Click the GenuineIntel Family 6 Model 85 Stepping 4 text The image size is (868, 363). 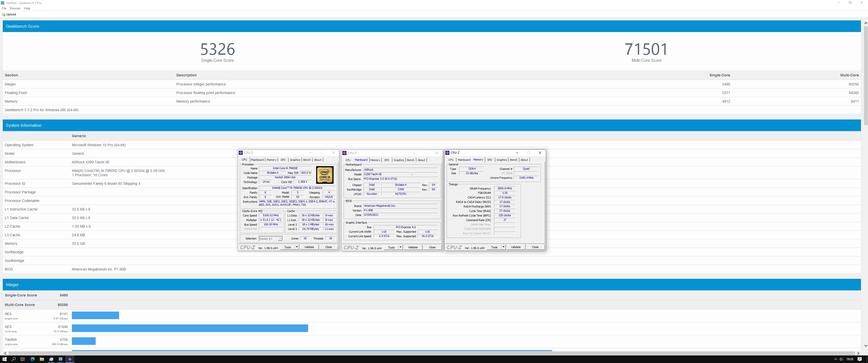click(x=106, y=184)
